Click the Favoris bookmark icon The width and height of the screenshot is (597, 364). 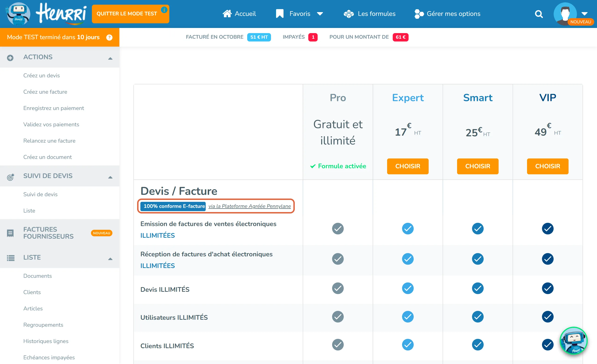[x=280, y=14]
